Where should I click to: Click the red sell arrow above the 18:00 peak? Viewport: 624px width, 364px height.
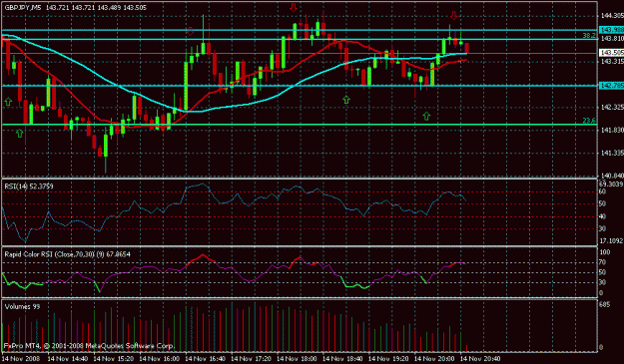pos(294,8)
